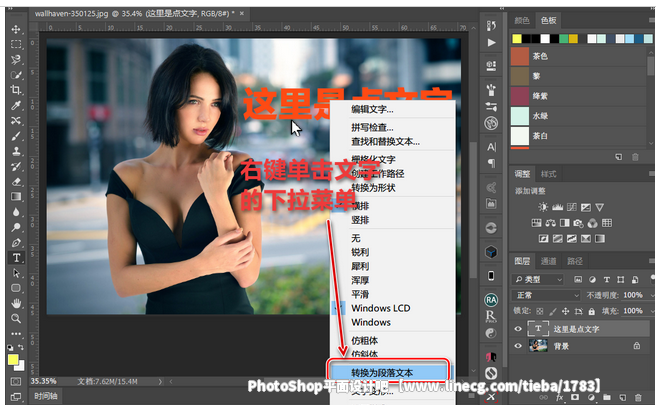Image resolution: width=656 pixels, height=405 pixels.
Task: Select the Brush tool
Action: [16, 136]
